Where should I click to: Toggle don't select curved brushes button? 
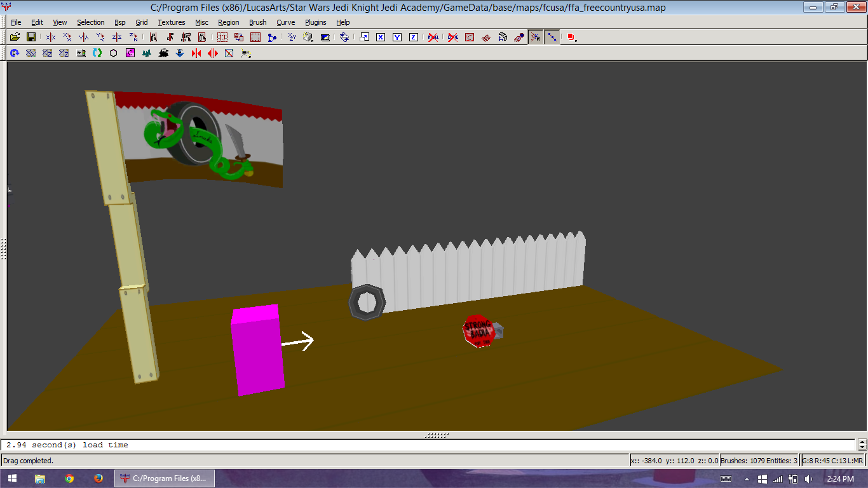coord(453,37)
